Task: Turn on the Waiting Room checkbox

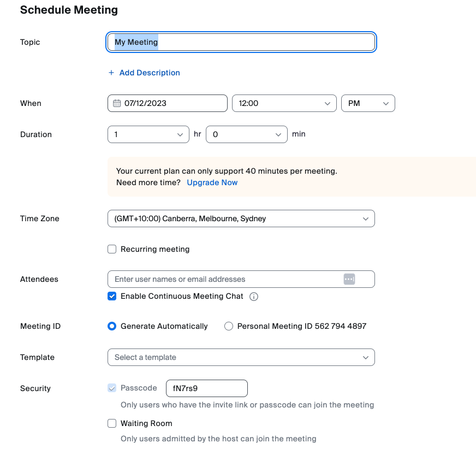Action: 112,423
